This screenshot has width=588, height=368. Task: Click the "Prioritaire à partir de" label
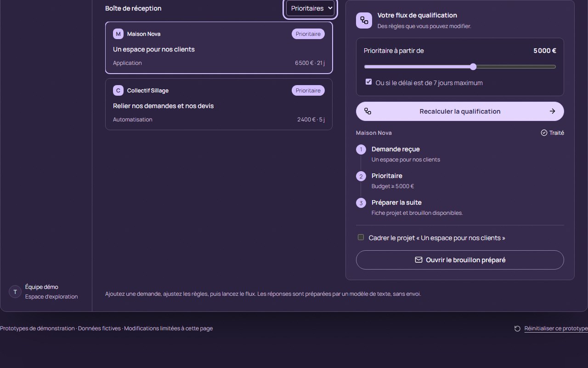[x=394, y=51]
